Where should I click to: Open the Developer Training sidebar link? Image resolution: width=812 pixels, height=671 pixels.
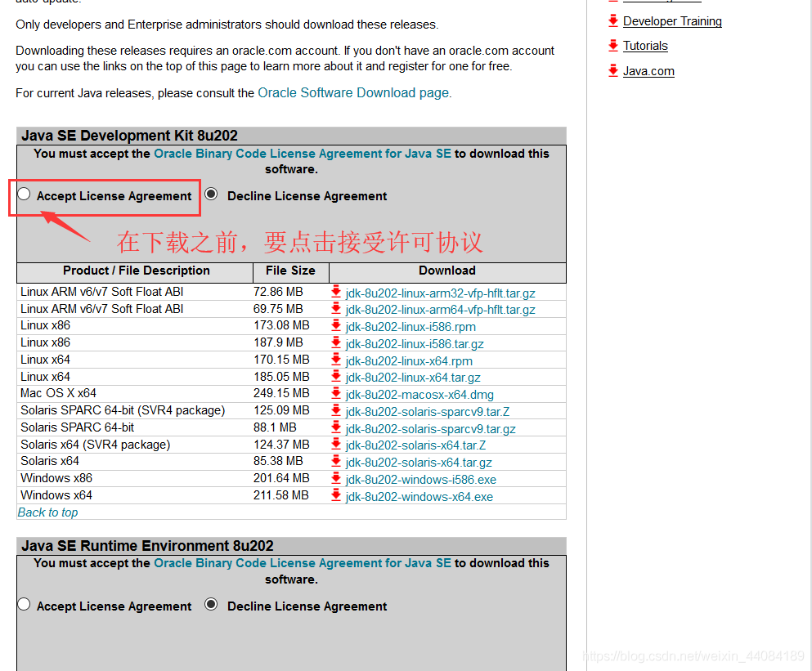[x=672, y=21]
